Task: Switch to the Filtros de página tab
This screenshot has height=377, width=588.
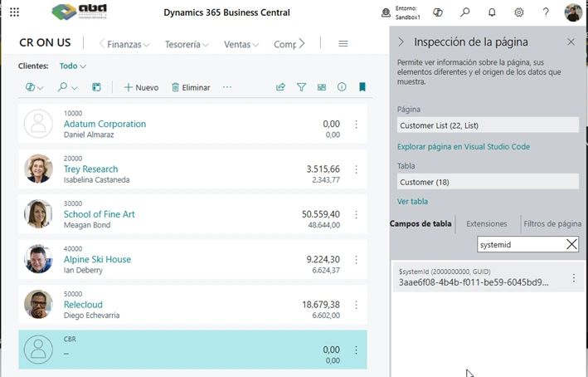Action: point(552,224)
